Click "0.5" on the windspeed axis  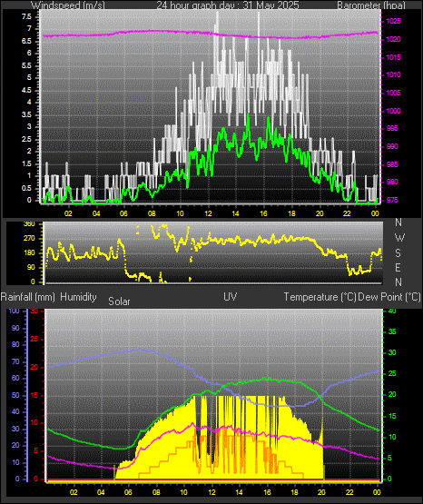click(x=26, y=188)
